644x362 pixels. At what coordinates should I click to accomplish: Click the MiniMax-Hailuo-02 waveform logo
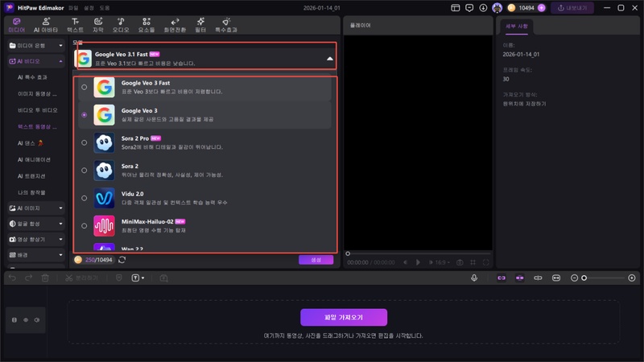click(104, 226)
